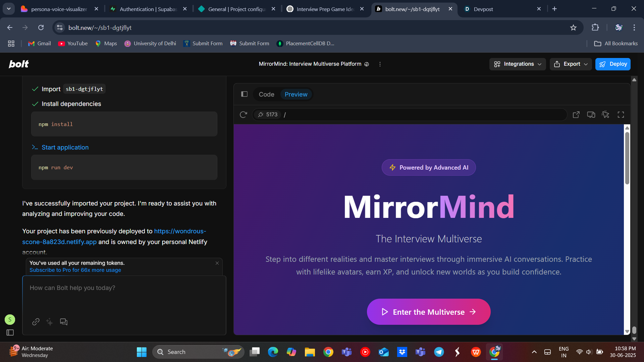Image resolution: width=644 pixels, height=362 pixels.
Task: Activate the element inspector selector icon
Action: pos(605,115)
